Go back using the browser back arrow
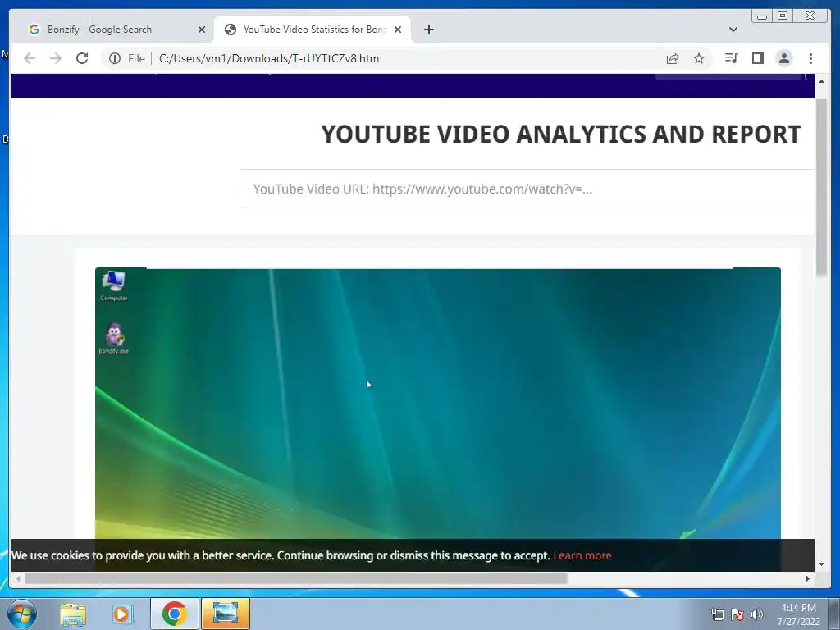 [30, 58]
